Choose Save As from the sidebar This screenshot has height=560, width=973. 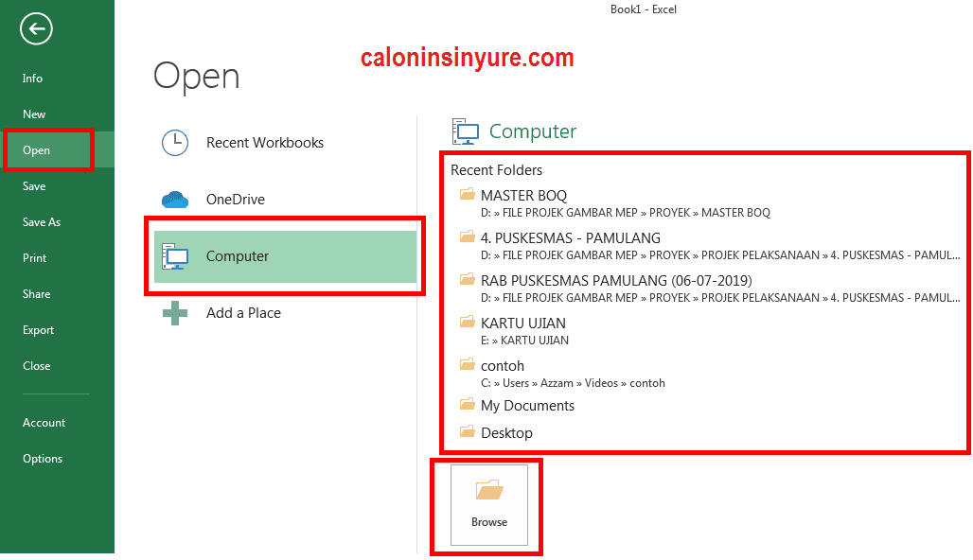(42, 222)
